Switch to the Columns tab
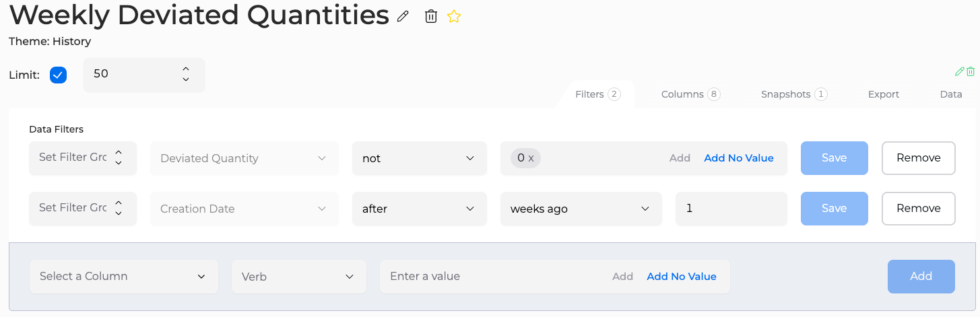 tap(690, 94)
